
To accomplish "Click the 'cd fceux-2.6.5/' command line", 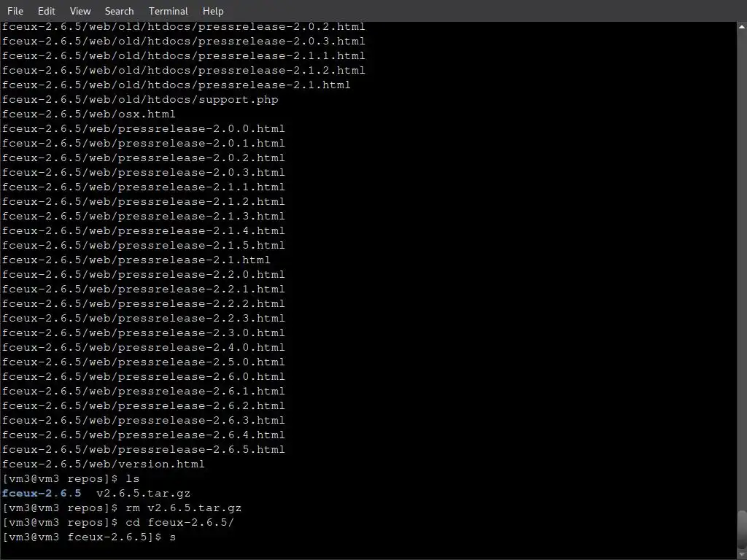I will tap(118, 523).
